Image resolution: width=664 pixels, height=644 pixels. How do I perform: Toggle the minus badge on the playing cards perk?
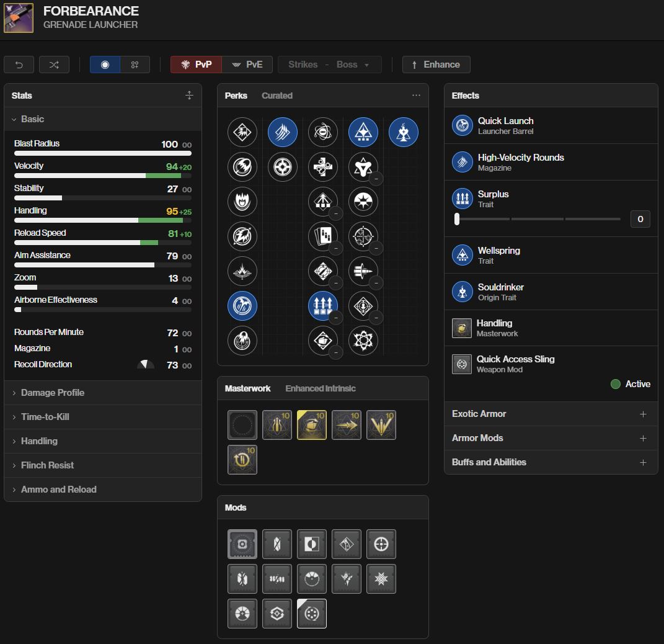[x=336, y=248]
